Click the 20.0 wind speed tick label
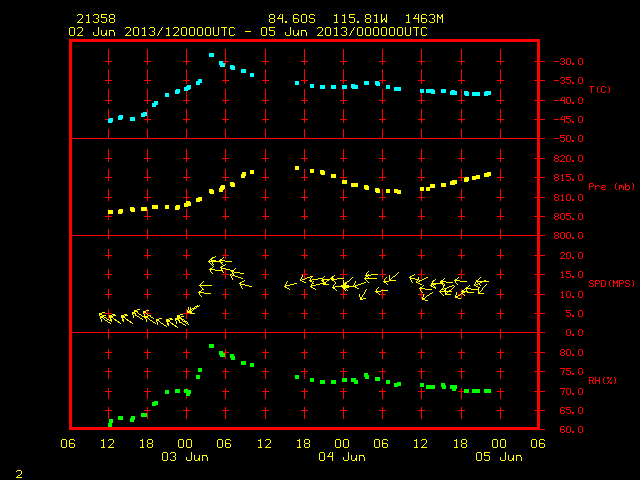The width and height of the screenshot is (640, 480). [571, 256]
